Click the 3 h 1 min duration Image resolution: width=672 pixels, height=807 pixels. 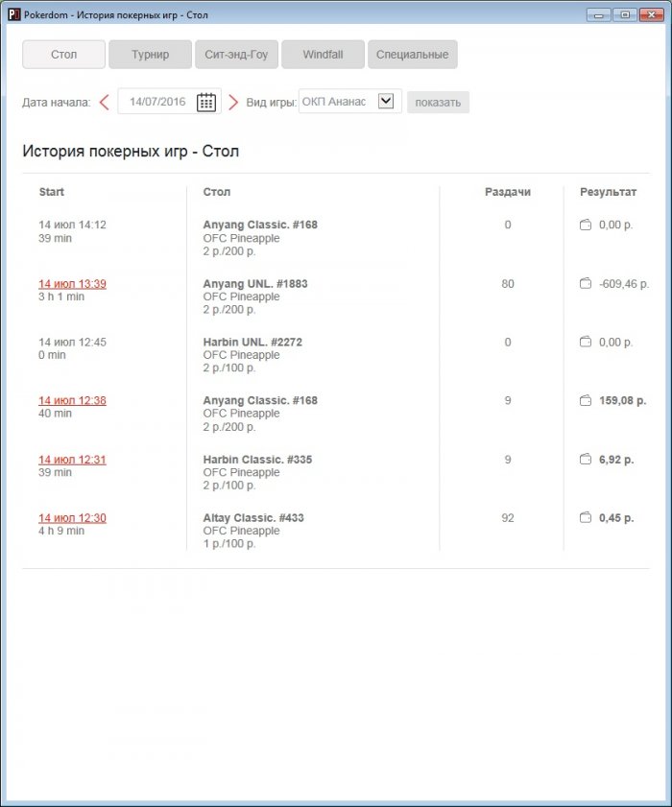coord(61,297)
